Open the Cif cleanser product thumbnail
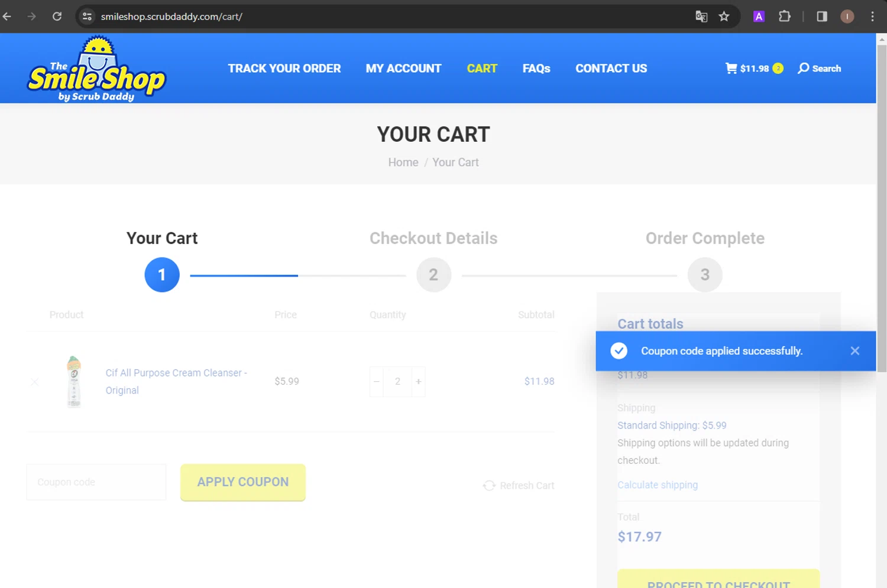 point(74,382)
